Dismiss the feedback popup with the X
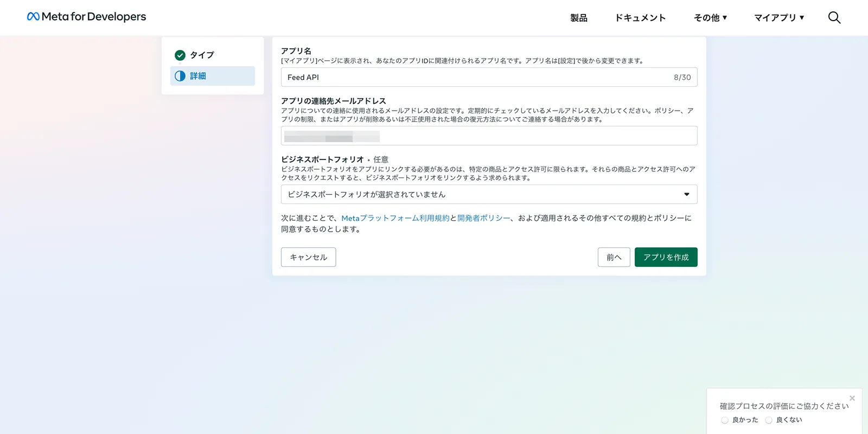Screen dimensions: 868x434 (852, 398)
